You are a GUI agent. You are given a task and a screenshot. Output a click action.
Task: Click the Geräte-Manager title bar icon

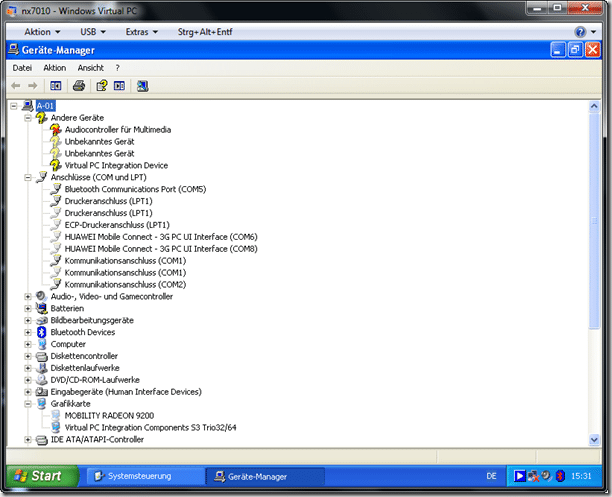(x=14, y=50)
